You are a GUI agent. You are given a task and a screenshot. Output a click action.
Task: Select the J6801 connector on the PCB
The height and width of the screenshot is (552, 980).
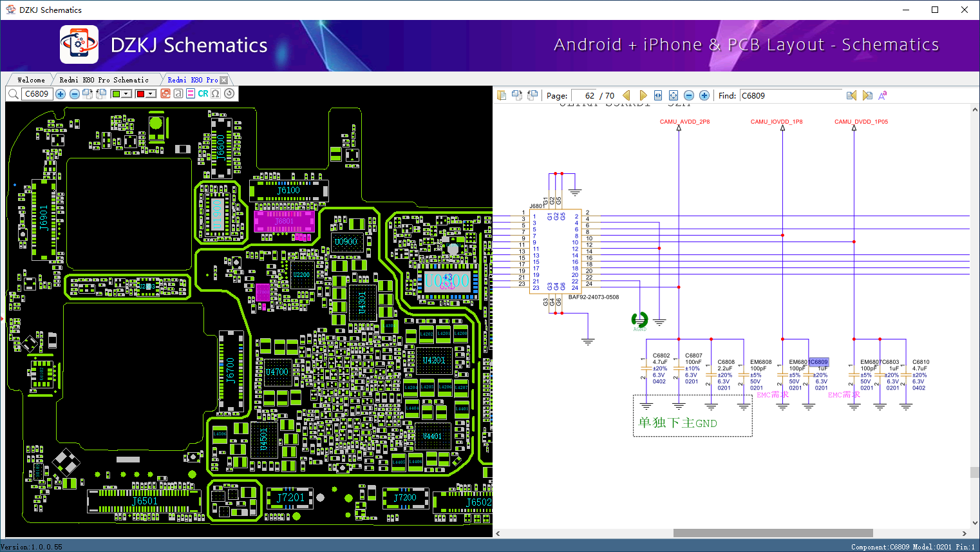tap(284, 221)
